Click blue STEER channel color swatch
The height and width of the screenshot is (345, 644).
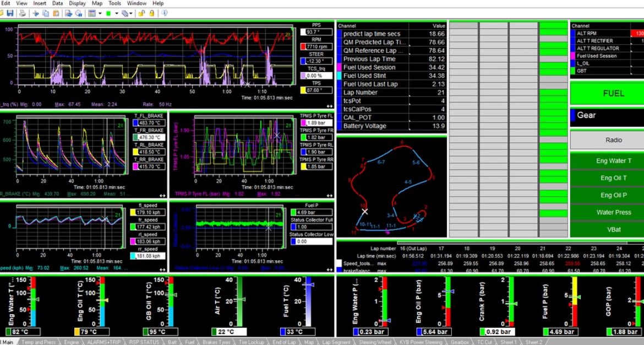[x=303, y=61]
